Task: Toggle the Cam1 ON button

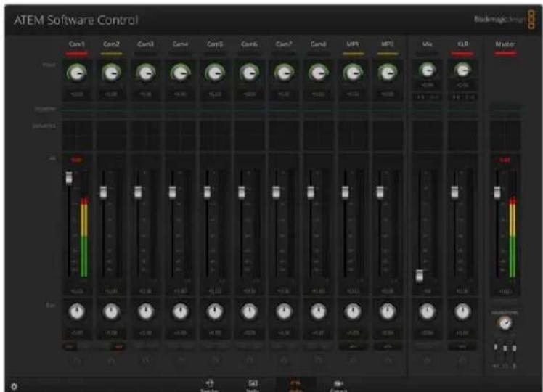Action: click(70, 346)
